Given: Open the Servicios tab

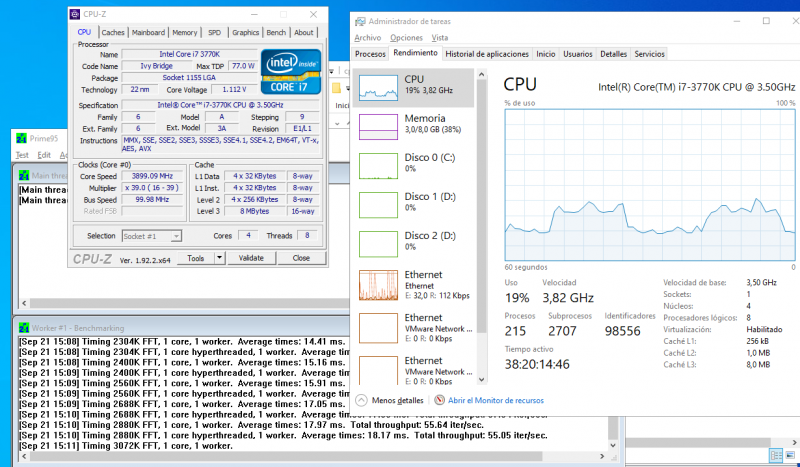Looking at the screenshot, I should coord(649,54).
